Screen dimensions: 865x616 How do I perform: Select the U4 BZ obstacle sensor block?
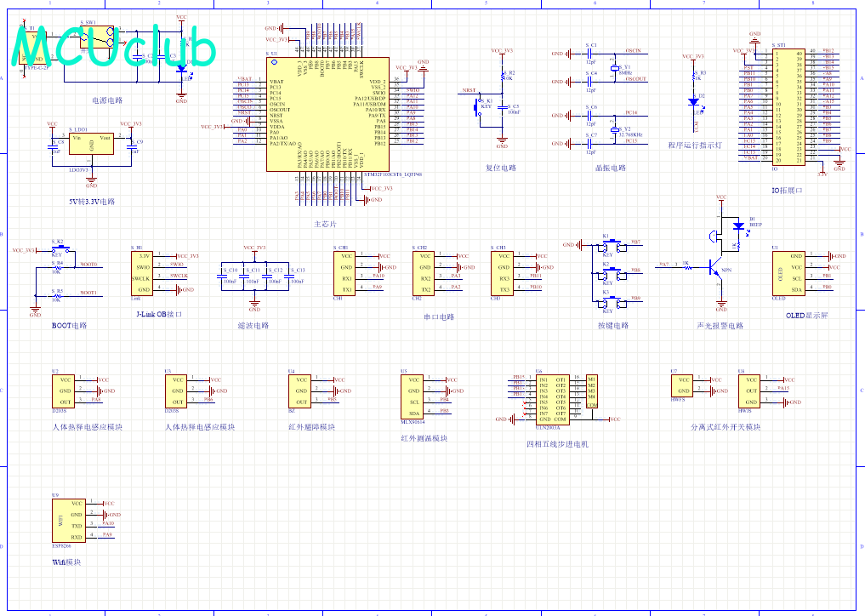[299, 391]
